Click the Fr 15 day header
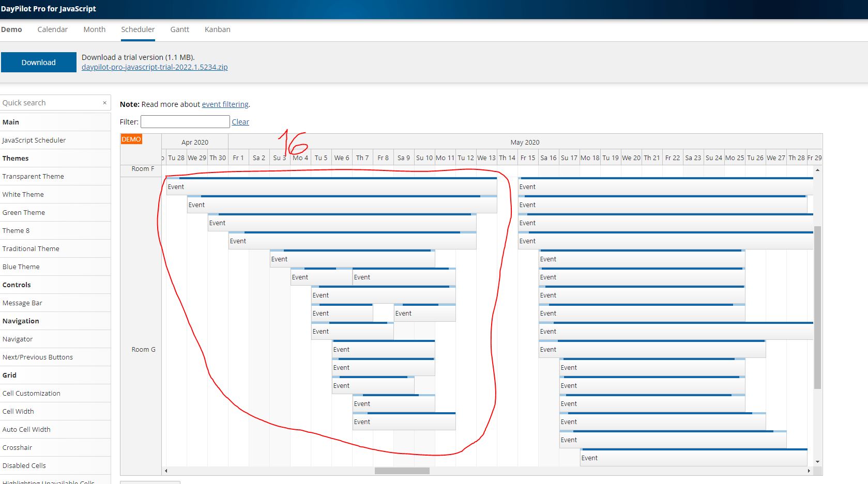This screenshot has height=484, width=868. 528,158
